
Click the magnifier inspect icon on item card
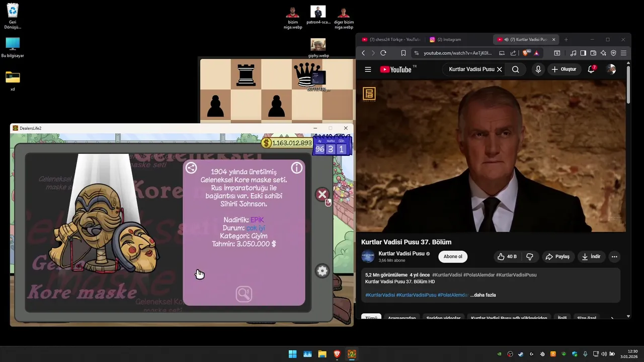[244, 294]
